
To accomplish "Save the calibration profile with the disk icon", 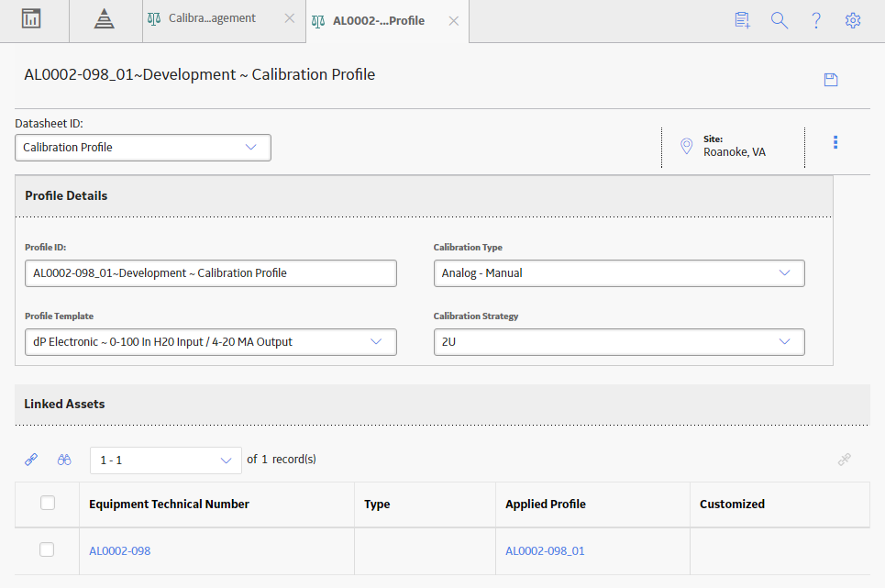I will click(831, 80).
